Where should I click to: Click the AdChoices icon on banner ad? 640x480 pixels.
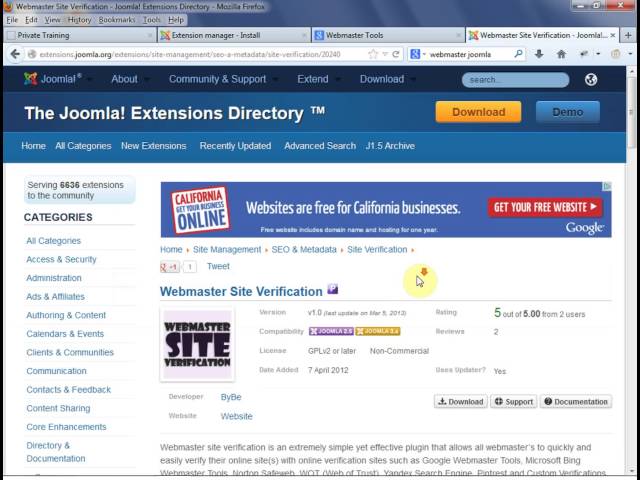(x=607, y=186)
